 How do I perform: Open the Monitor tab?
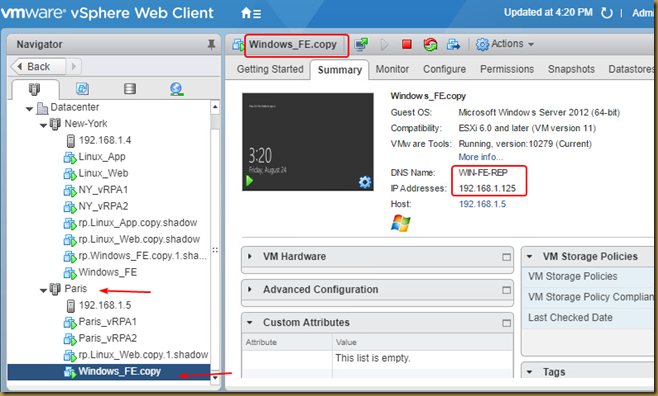392,69
